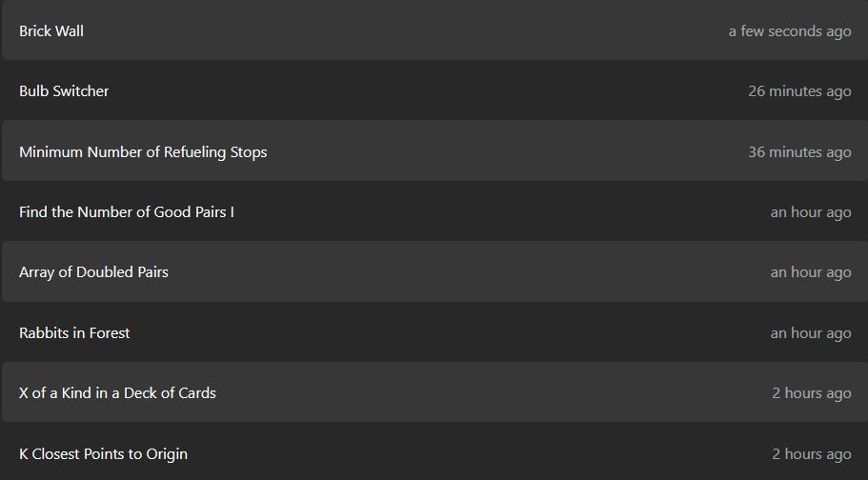868x480 pixels.
Task: Select the Minimum Number of Refueling Stops row background
Action: 434,150
